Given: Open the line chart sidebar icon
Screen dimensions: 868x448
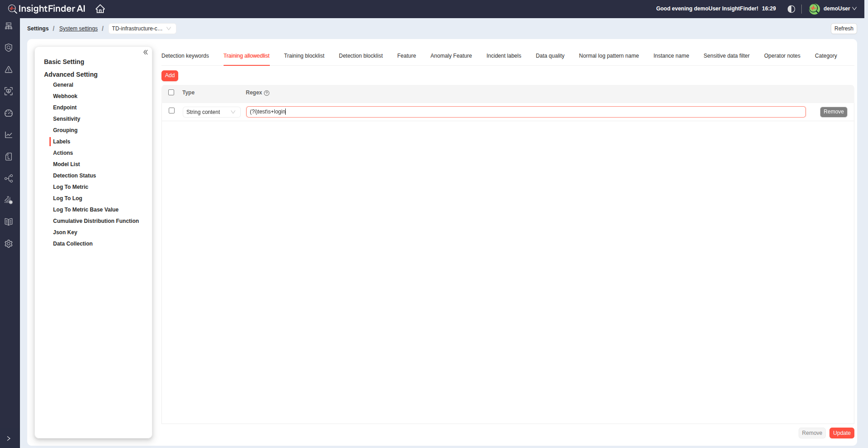Looking at the screenshot, I should pyautogui.click(x=9, y=135).
